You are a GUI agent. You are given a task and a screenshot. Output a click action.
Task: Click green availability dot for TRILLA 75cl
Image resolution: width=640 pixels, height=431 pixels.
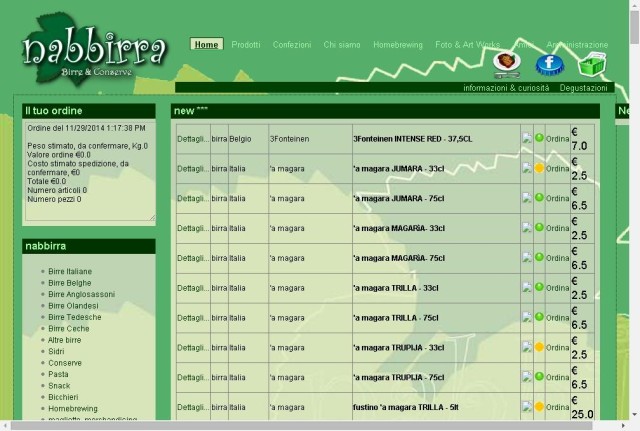(539, 317)
